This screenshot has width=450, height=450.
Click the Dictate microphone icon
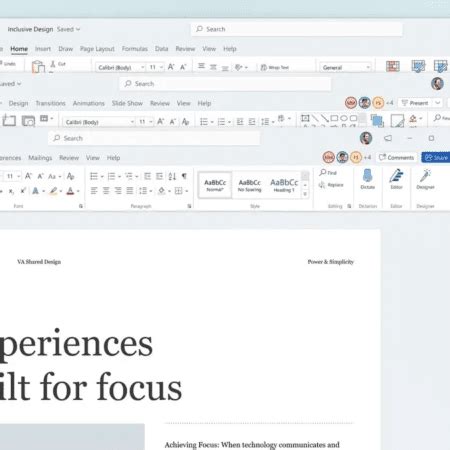[x=367, y=175]
